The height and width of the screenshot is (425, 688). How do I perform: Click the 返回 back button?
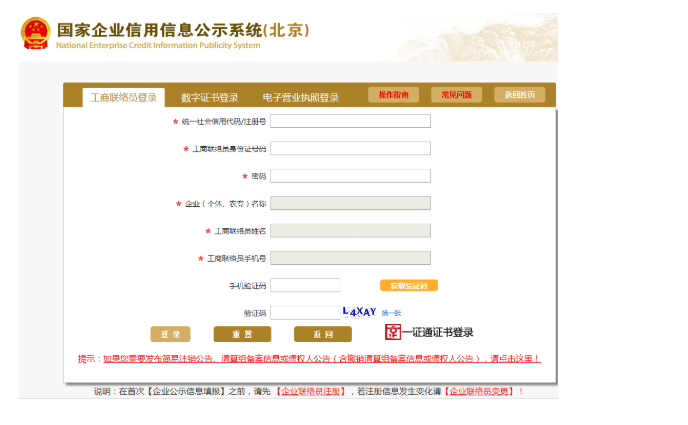323,334
